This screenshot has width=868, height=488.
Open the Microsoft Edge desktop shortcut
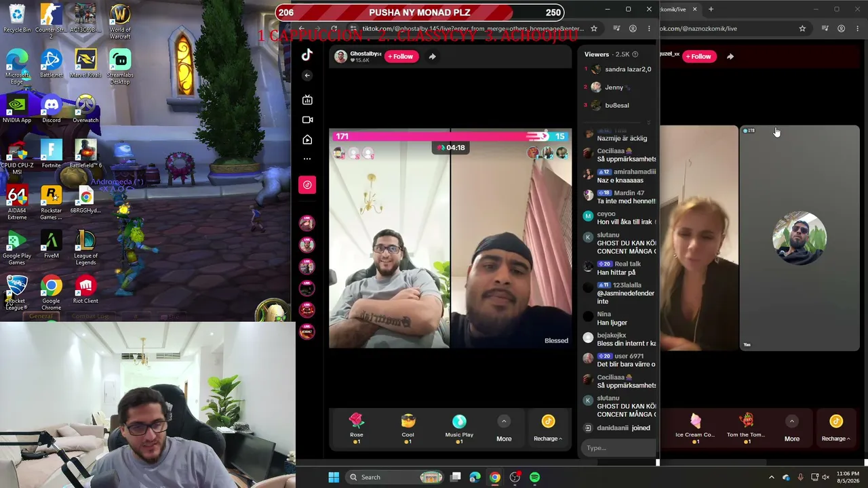(17, 66)
